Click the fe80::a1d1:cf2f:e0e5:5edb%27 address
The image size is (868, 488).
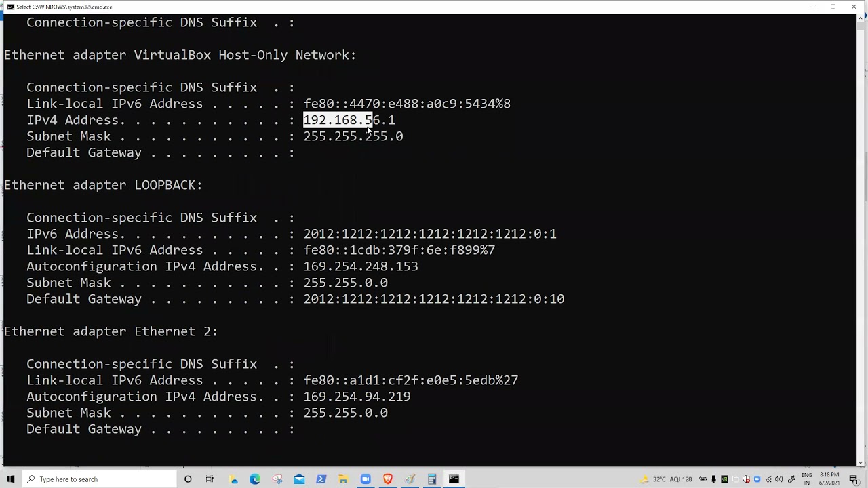click(411, 380)
